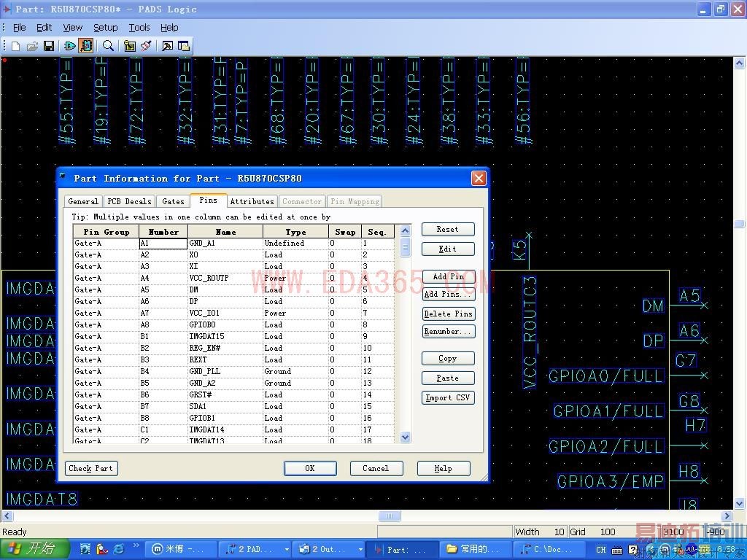This screenshot has width=747, height=560.
Task: Click the Edit button in Pins tab
Action: pos(448,249)
